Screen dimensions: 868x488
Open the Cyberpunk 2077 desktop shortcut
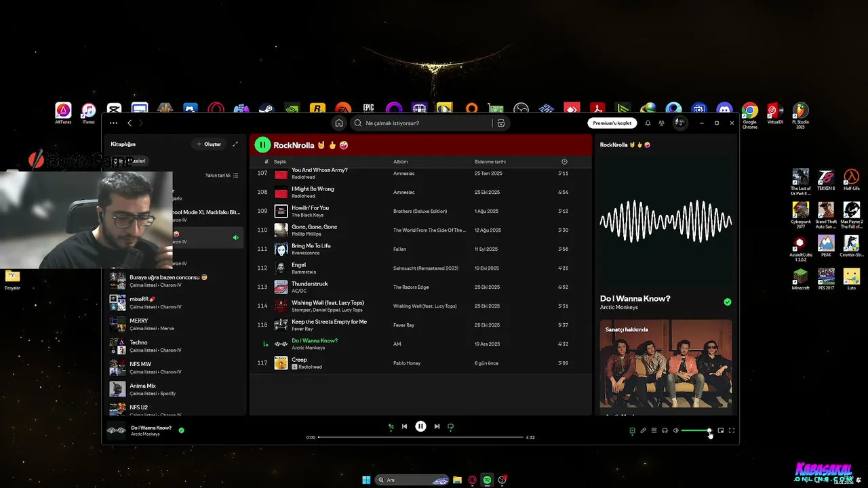pyautogui.click(x=801, y=214)
